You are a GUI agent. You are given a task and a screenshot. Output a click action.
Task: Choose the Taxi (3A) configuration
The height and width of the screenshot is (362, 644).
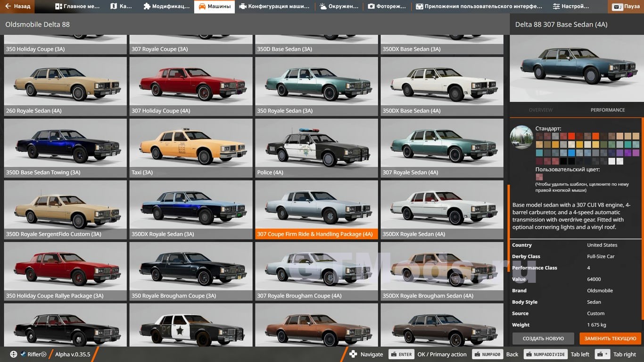click(x=191, y=148)
